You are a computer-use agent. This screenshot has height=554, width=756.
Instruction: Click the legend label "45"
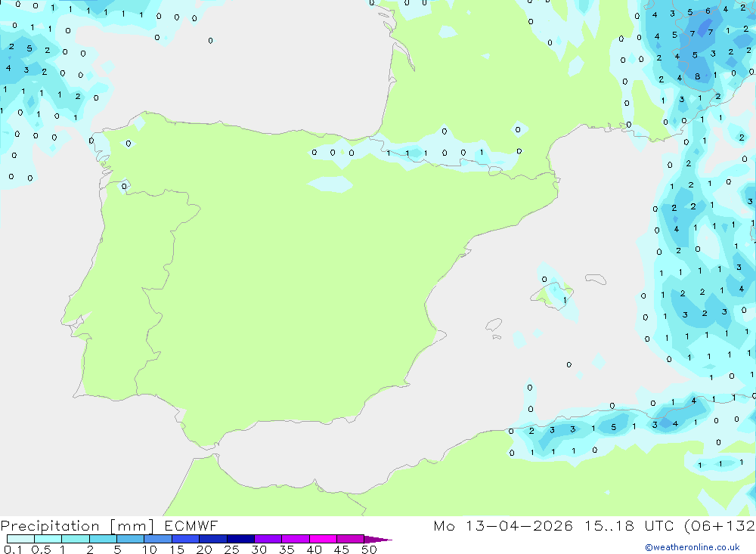coord(342,549)
